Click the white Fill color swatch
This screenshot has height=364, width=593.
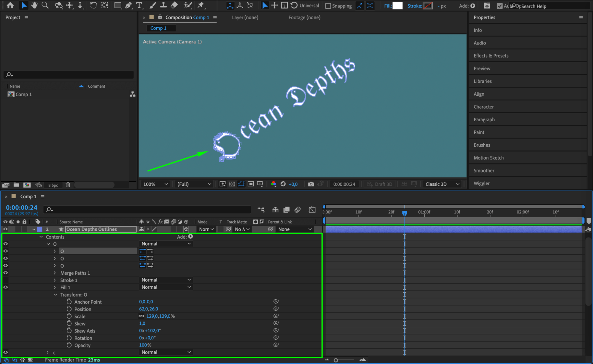coord(397,6)
